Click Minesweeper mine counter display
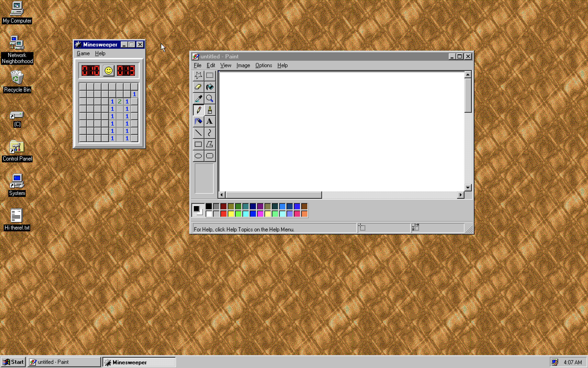Image resolution: width=588 pixels, height=368 pixels. coord(91,71)
